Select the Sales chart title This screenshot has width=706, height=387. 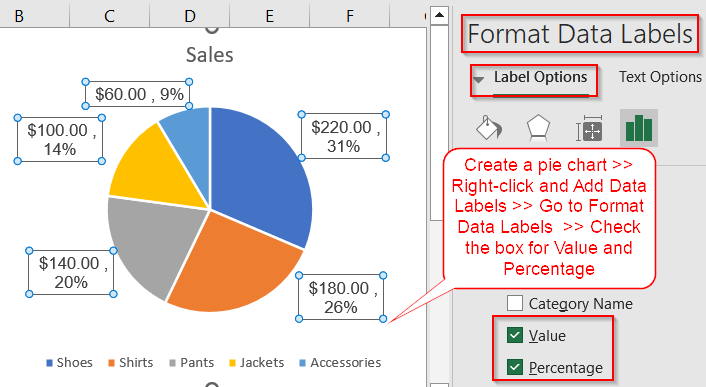pos(210,55)
